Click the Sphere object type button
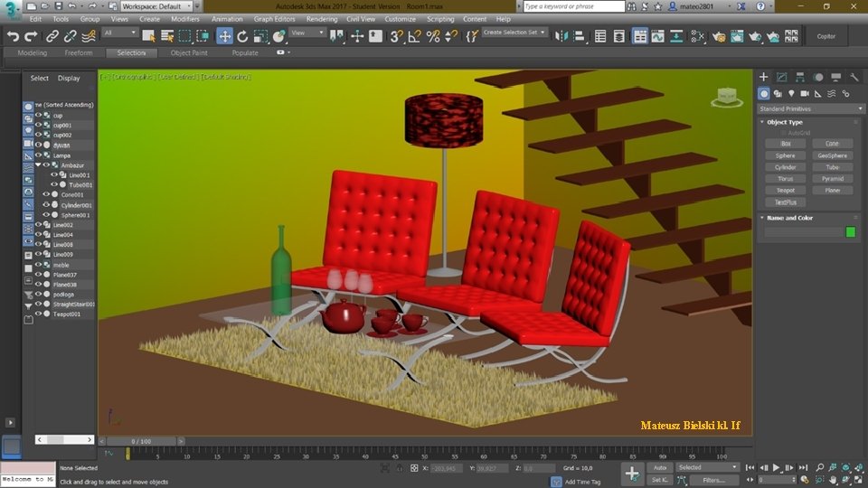The height and width of the screenshot is (488, 868). coord(785,155)
